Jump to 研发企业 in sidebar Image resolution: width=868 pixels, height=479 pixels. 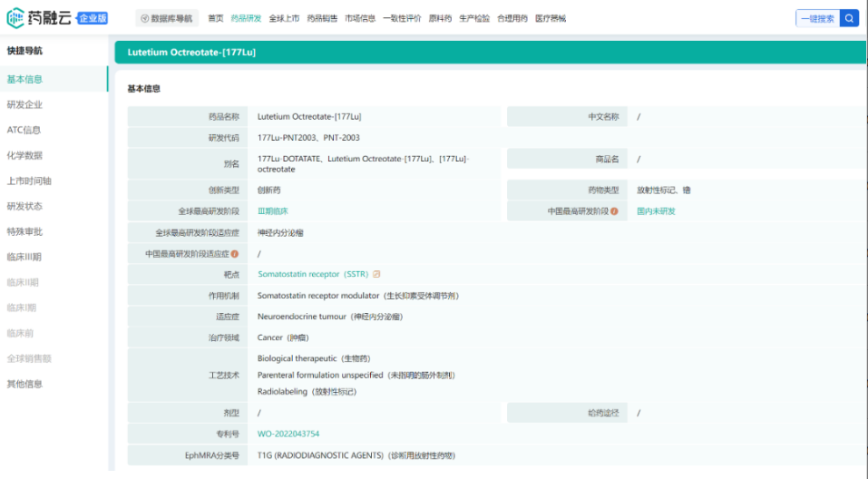25,104
